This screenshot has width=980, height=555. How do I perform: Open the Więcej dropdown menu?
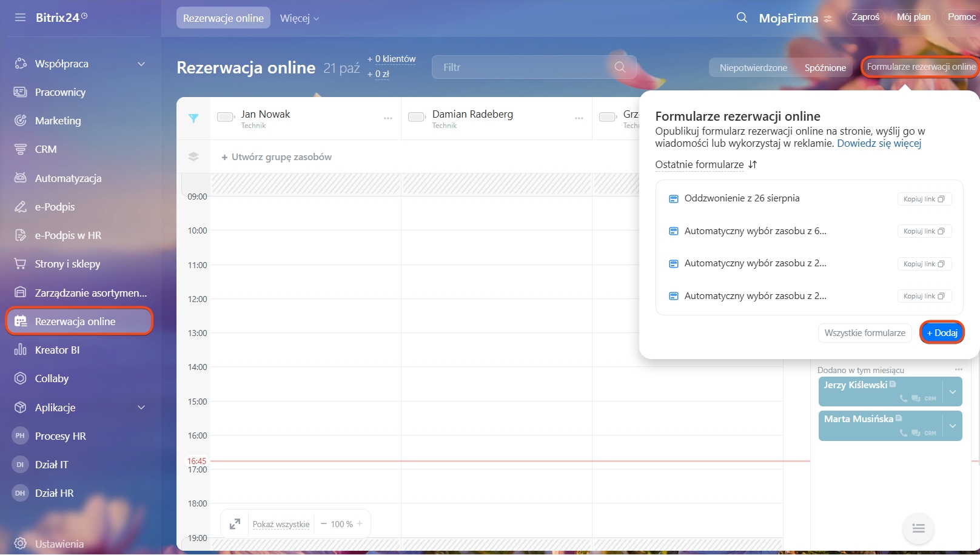click(x=299, y=18)
